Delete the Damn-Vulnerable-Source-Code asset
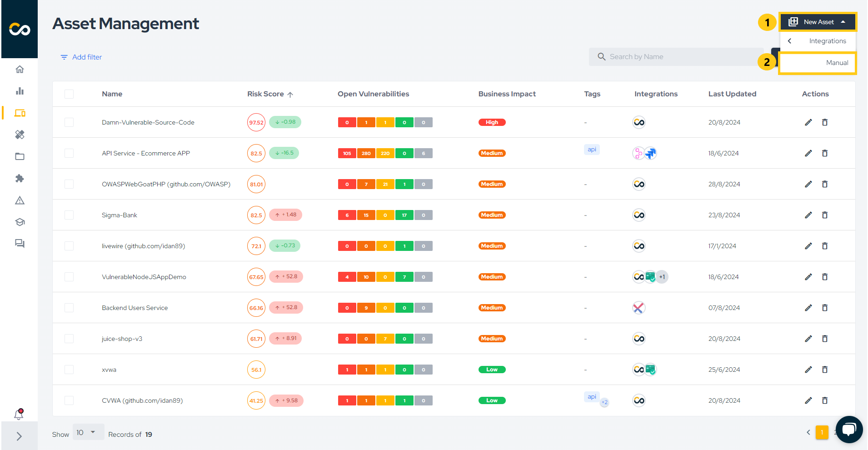This screenshot has height=450, width=868. pyautogui.click(x=825, y=122)
